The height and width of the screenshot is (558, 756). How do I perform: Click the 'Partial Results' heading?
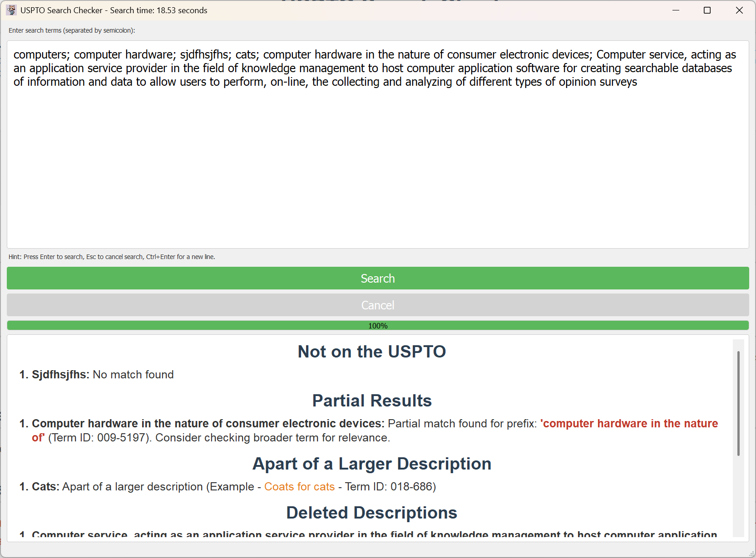(372, 401)
